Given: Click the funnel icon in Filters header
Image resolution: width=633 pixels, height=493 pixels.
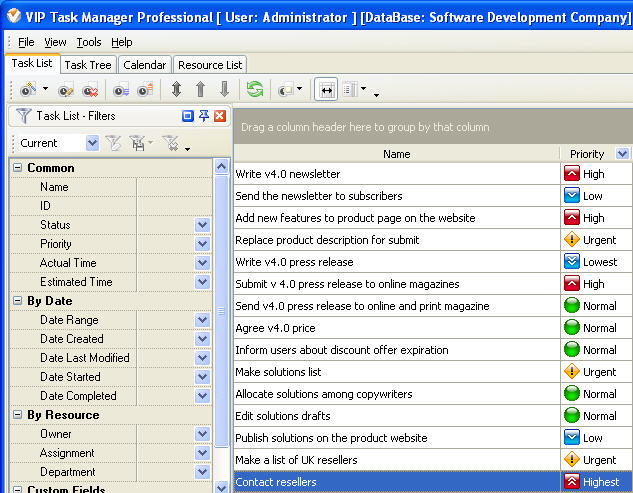Looking at the screenshot, I should click(x=23, y=116).
